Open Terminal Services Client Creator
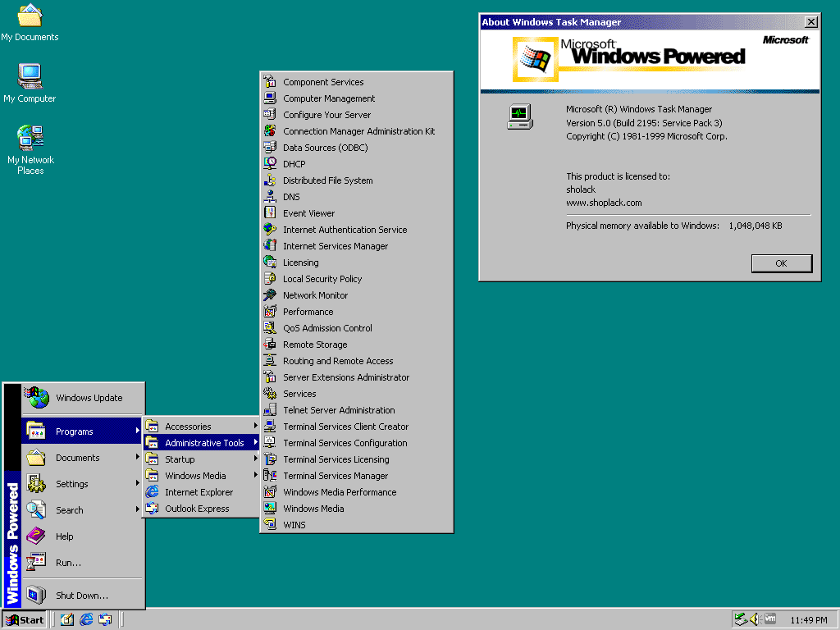The height and width of the screenshot is (630, 840). click(x=357, y=427)
